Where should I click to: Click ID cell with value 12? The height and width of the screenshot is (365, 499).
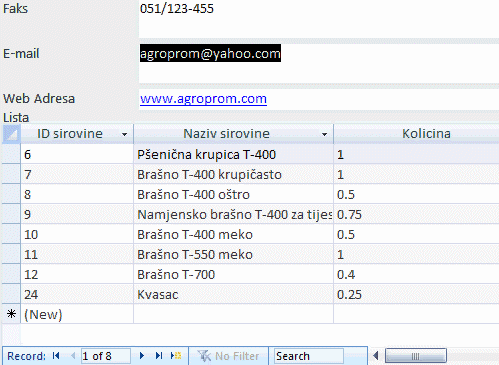[77, 274]
